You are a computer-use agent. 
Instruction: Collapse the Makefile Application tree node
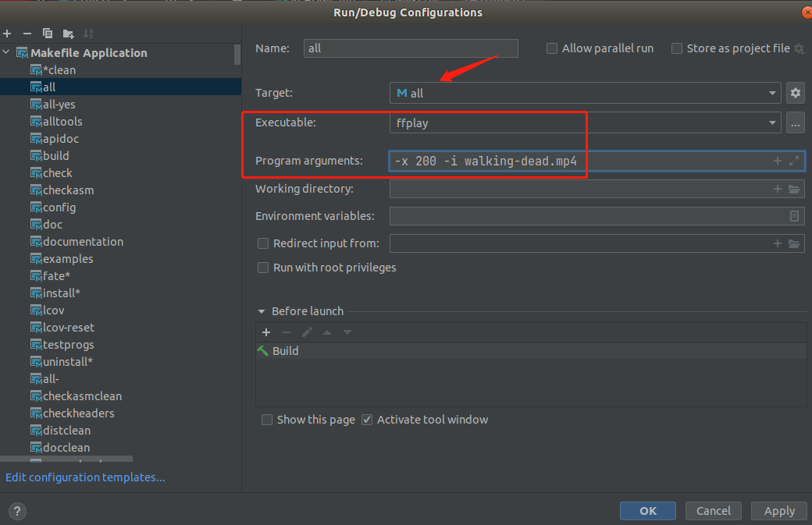(x=7, y=53)
